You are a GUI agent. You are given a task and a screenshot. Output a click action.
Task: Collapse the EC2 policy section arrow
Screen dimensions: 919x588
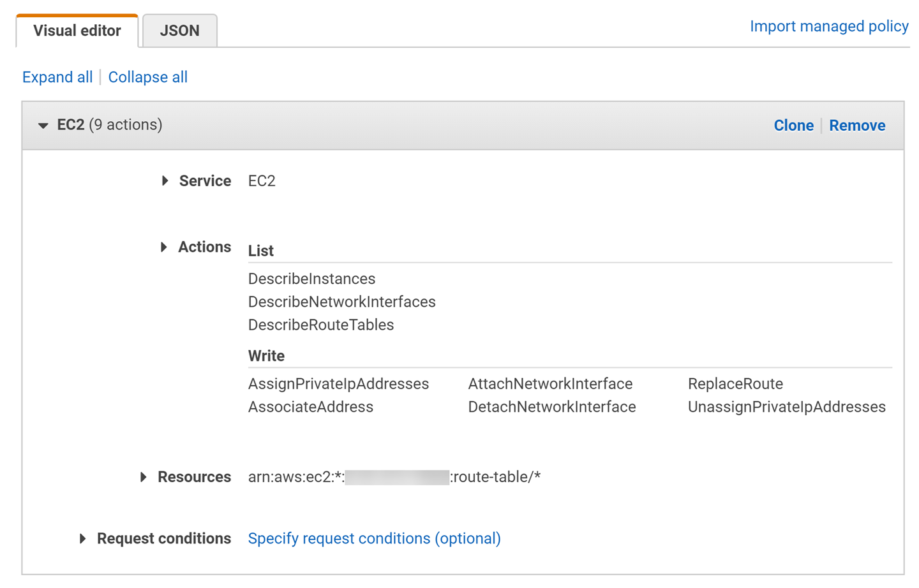[43, 126]
